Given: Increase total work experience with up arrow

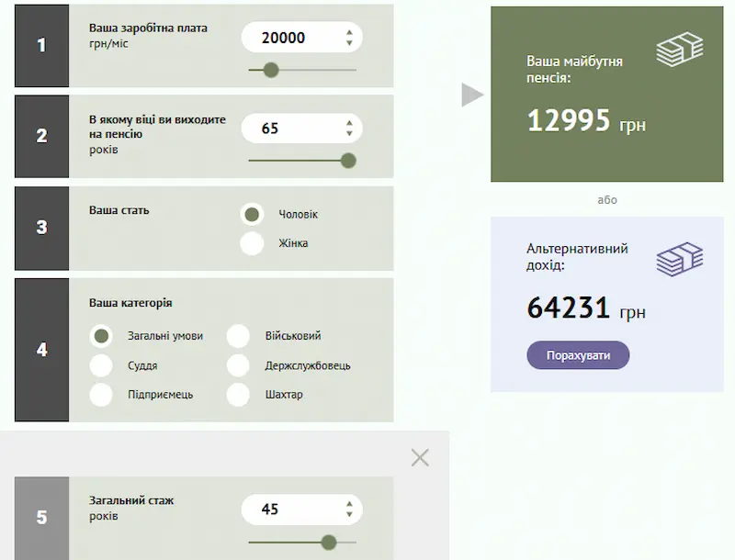Looking at the screenshot, I should [x=349, y=504].
